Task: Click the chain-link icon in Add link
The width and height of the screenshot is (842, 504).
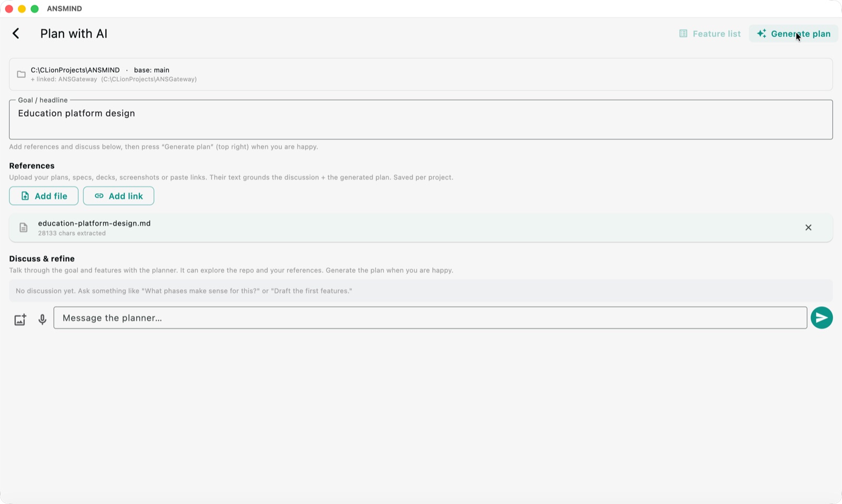Action: pos(99,196)
